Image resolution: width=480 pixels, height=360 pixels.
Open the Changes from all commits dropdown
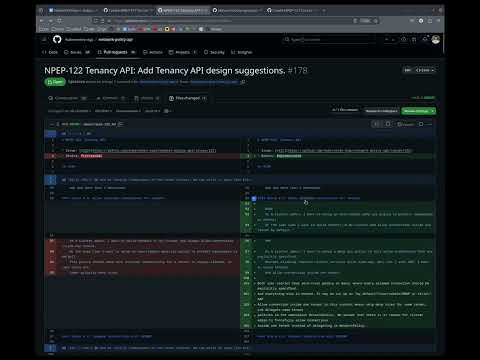[69, 111]
